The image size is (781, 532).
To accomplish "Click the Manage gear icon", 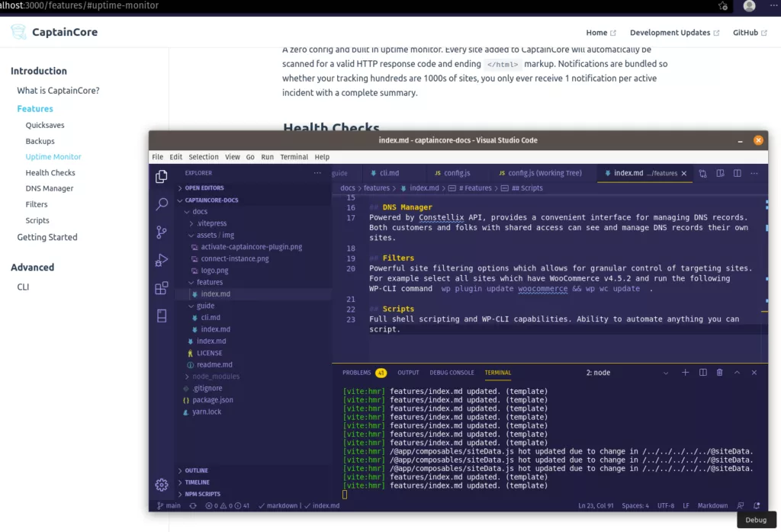I will point(162,485).
